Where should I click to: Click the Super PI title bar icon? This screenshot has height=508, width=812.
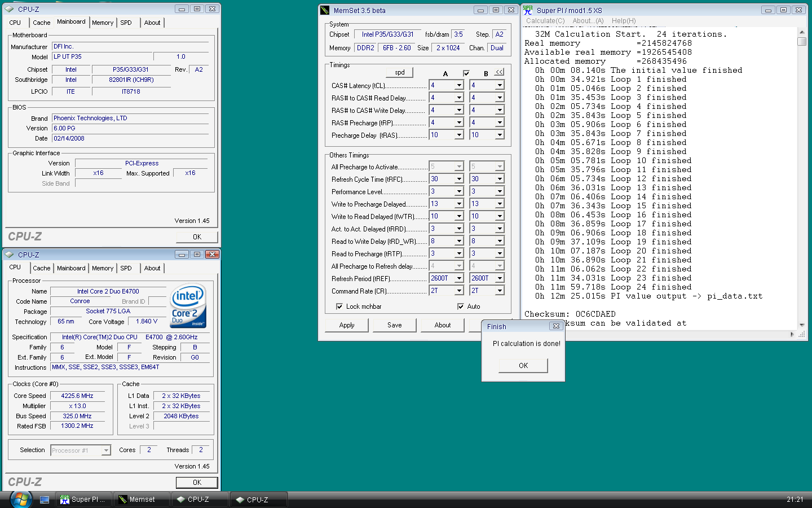(x=528, y=10)
